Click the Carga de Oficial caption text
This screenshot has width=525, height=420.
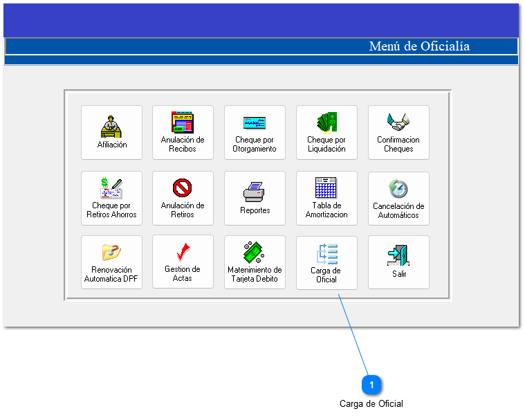(x=371, y=404)
